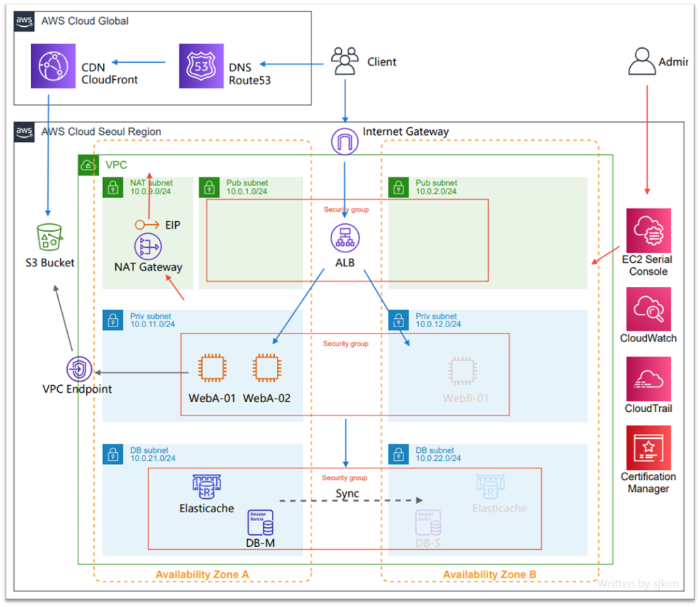Select the WebA-01 instance icon
The image size is (700, 607).
[211, 369]
